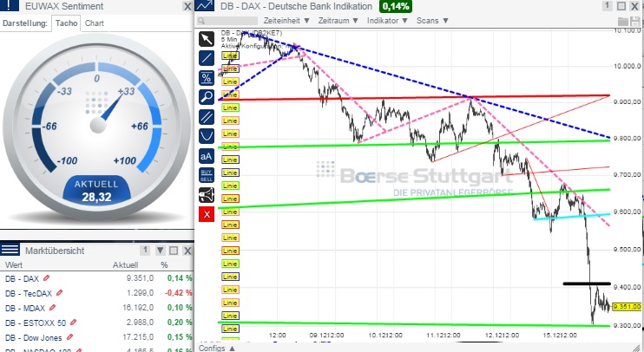Select the arrow pointer tool

[x=207, y=39]
